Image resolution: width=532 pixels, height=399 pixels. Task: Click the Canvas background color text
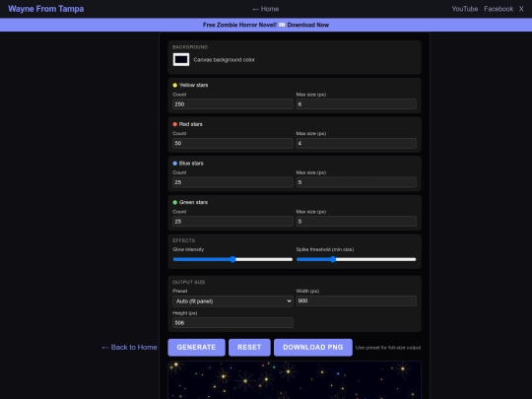coord(224,60)
